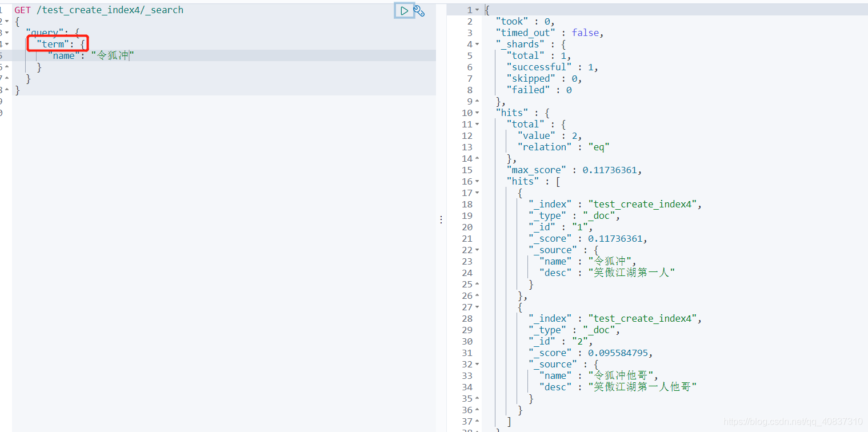The height and width of the screenshot is (432, 868).
Task: Click the GET method keyword in the request
Action: pos(23,10)
